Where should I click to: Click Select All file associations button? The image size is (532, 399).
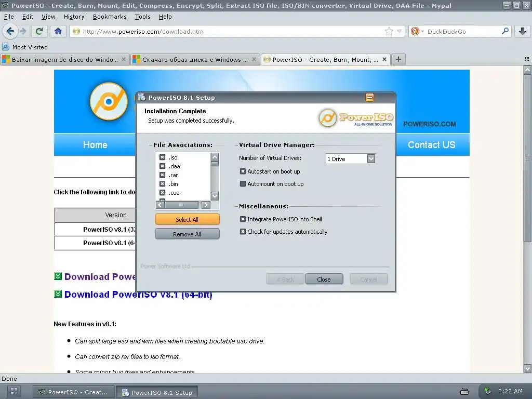click(x=187, y=220)
